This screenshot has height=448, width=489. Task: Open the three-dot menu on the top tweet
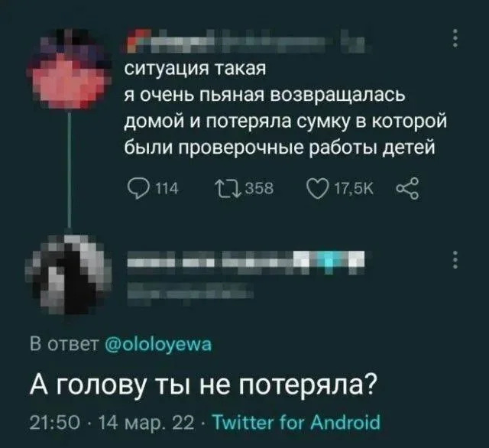pos(455,38)
